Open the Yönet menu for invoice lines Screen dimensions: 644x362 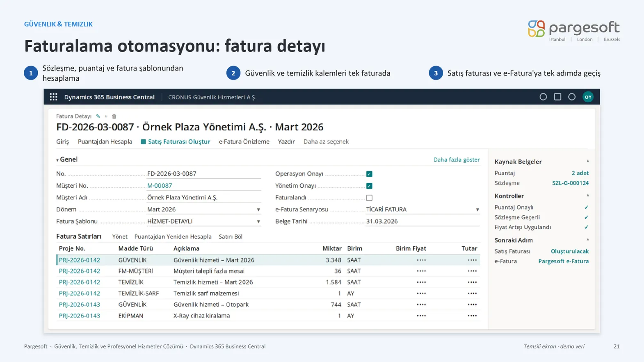[120, 237]
